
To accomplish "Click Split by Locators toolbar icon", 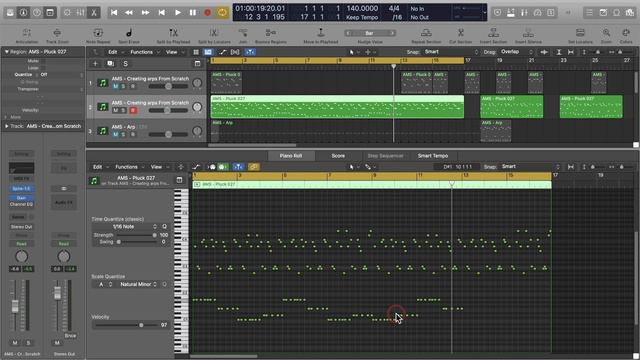I will (x=214, y=35).
